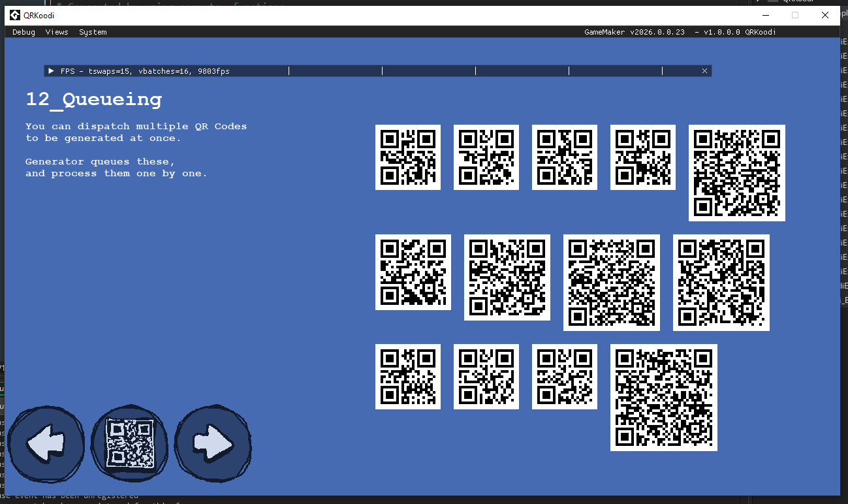Image resolution: width=848 pixels, height=504 pixels.
Task: Select the first QR code in bottom row
Action: 408,377
